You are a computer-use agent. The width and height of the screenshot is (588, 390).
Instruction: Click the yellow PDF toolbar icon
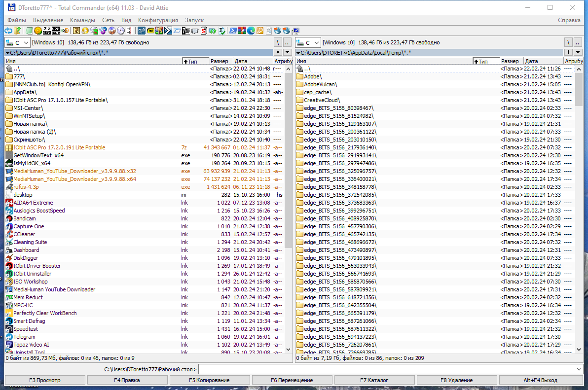tap(150, 31)
